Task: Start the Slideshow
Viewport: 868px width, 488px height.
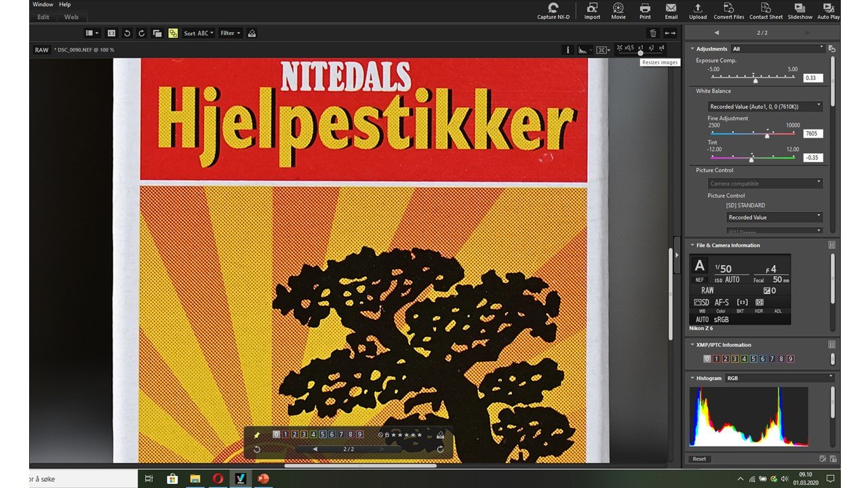Action: [800, 10]
